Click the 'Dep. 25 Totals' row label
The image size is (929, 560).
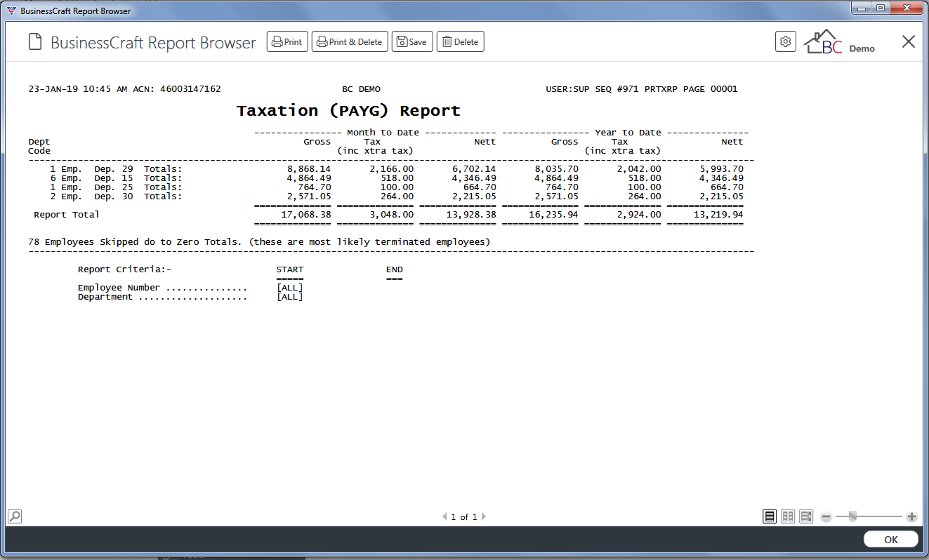click(x=138, y=187)
